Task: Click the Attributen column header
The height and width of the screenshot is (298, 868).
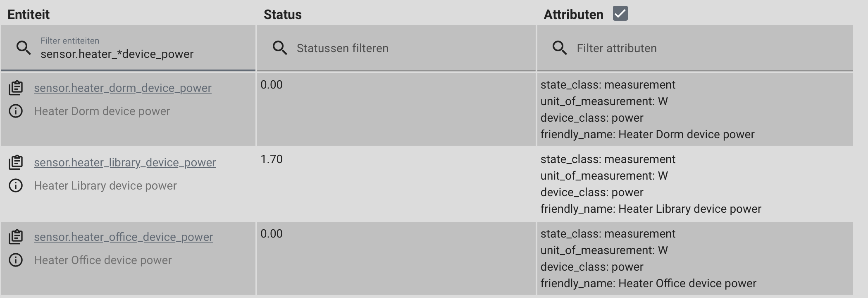Action: click(574, 14)
